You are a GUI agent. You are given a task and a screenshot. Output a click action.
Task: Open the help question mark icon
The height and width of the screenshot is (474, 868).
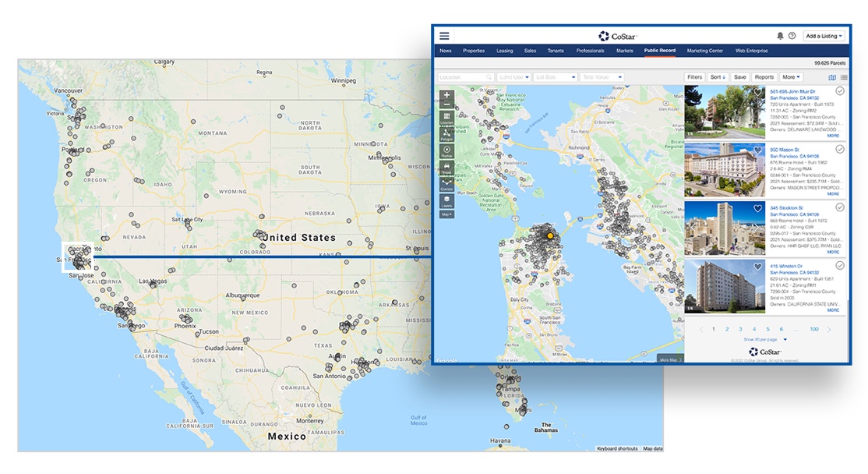coord(792,36)
